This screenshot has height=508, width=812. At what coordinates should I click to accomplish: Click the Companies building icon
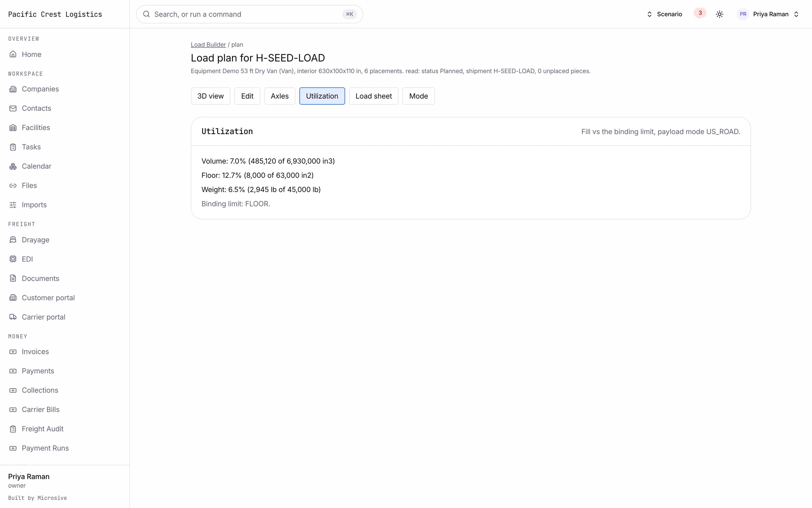click(x=13, y=89)
